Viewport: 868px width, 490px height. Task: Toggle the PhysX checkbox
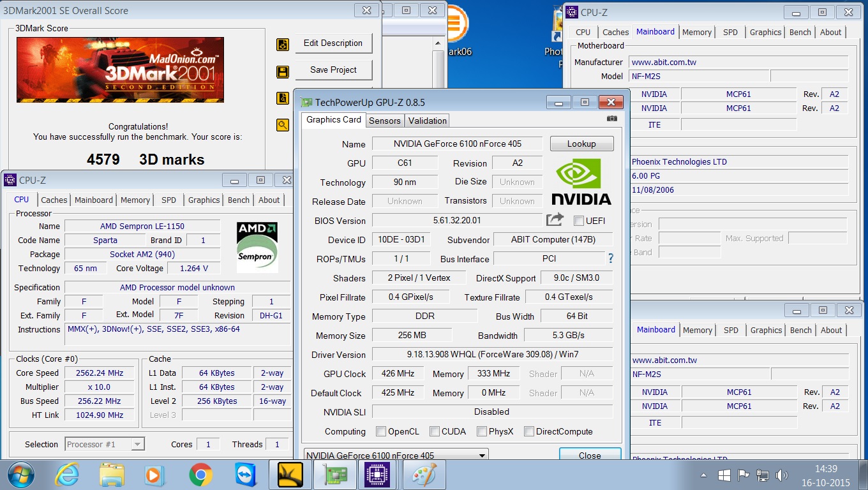pos(482,431)
